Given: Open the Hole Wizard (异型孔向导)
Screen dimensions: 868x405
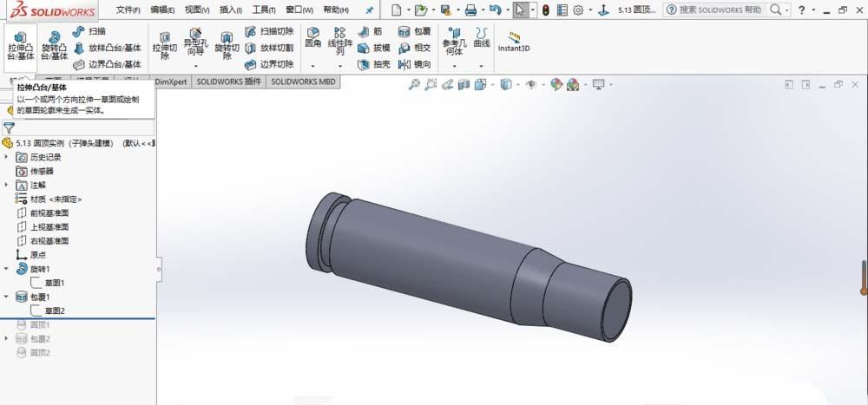Looking at the screenshot, I should 195,43.
